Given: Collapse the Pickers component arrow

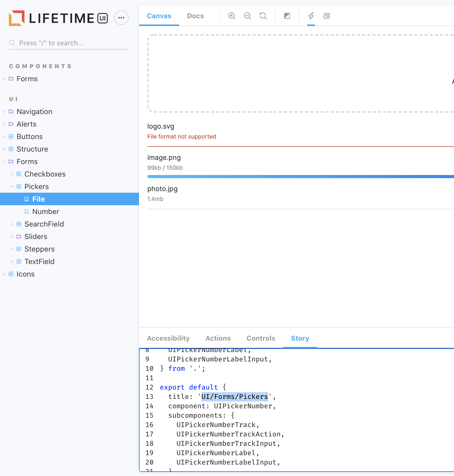Looking at the screenshot, I should (12, 186).
